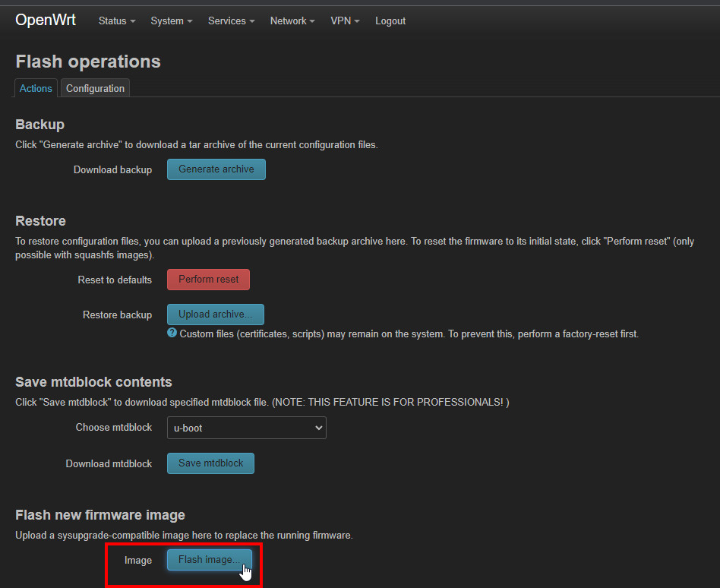Switch to the Configuration tab
The image size is (720, 588).
click(95, 88)
